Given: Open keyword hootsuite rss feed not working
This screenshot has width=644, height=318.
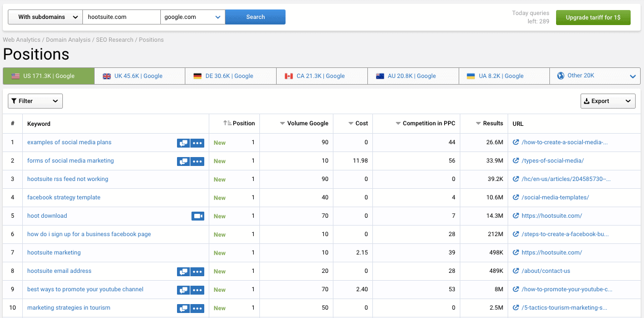Looking at the screenshot, I should tap(68, 179).
